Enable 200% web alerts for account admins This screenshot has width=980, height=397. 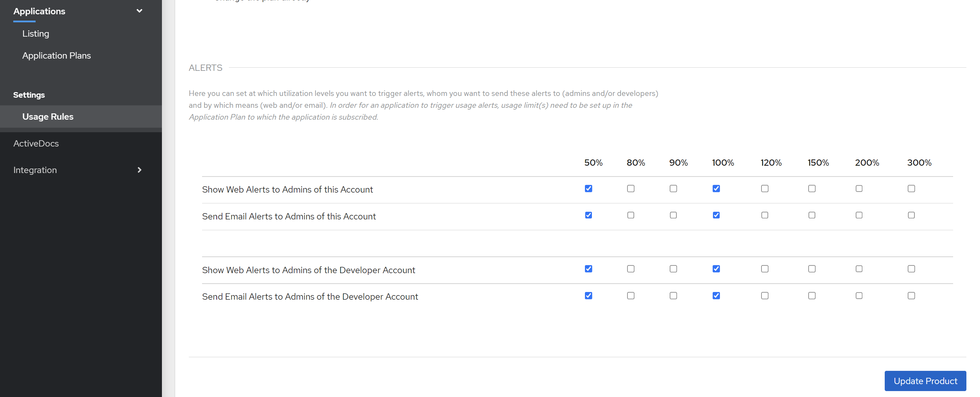859,189
